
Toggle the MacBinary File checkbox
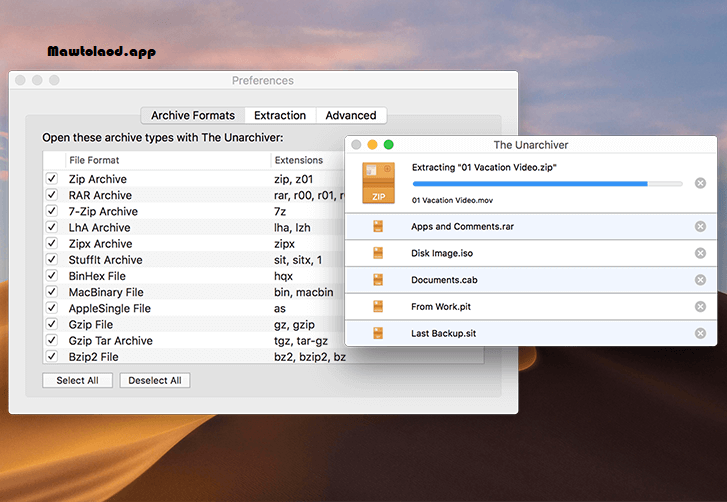click(x=52, y=292)
